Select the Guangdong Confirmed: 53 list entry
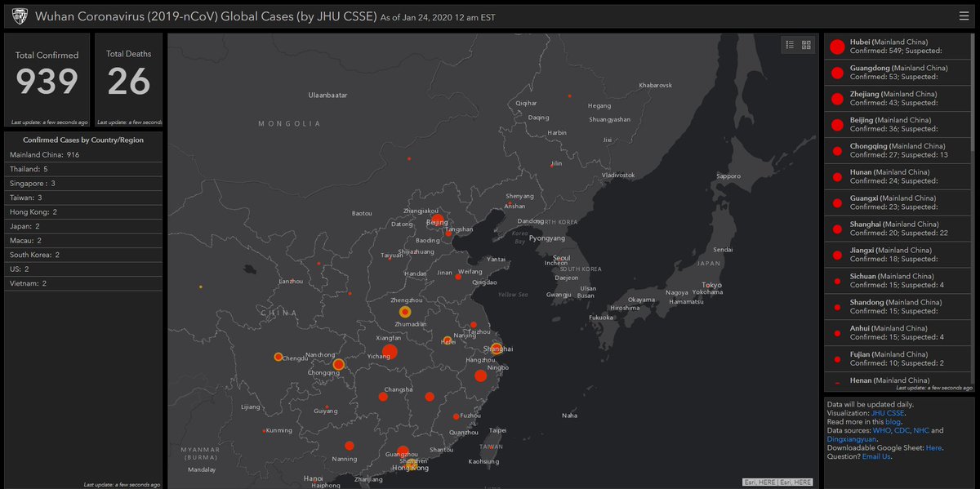The image size is (980, 489). pos(896,72)
